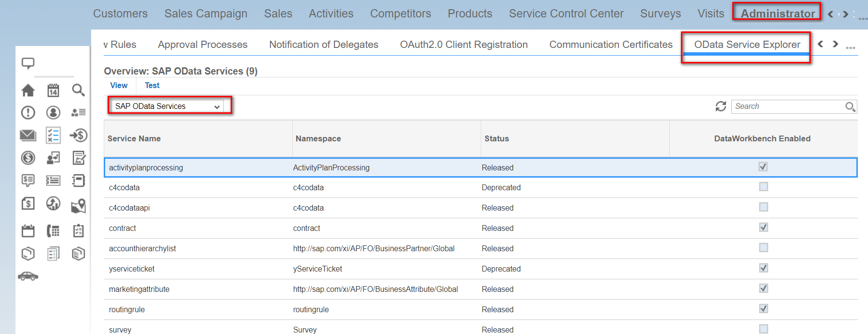Sort by the Service Name column header
This screenshot has width=868, height=334.
[198, 138]
